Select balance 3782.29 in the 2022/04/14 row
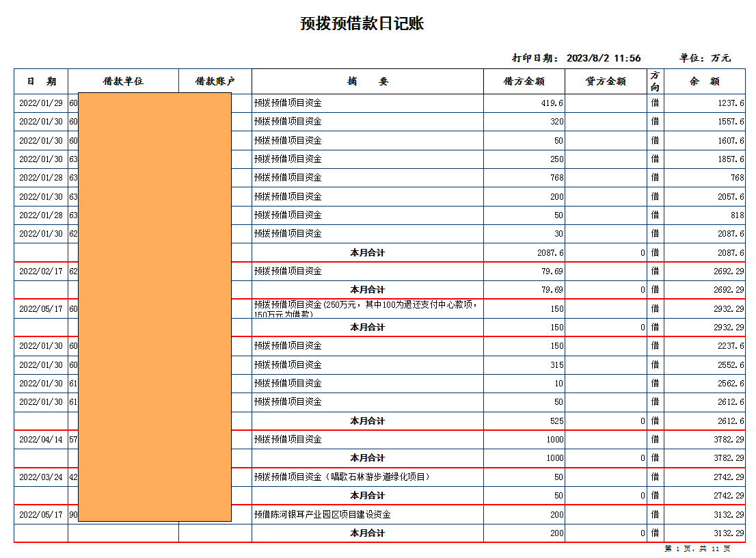The image size is (756, 558). click(x=729, y=440)
